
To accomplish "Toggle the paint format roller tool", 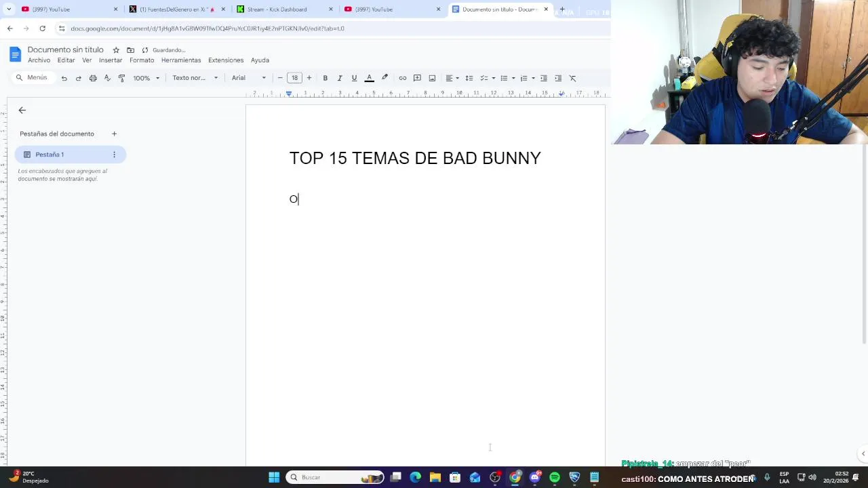I will coord(121,78).
